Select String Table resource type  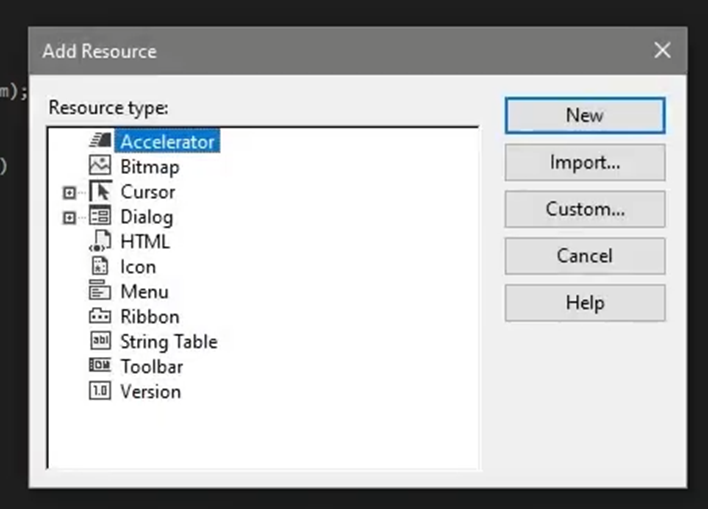point(168,342)
